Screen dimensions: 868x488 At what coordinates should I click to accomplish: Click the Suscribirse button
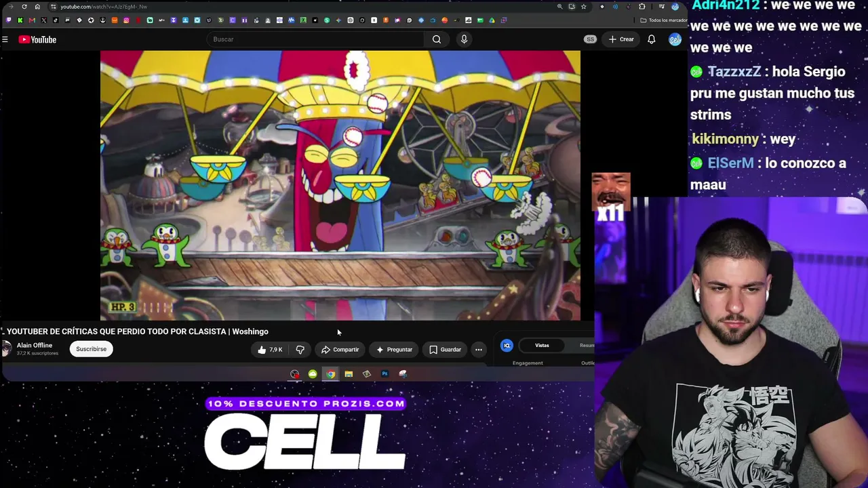[91, 349]
